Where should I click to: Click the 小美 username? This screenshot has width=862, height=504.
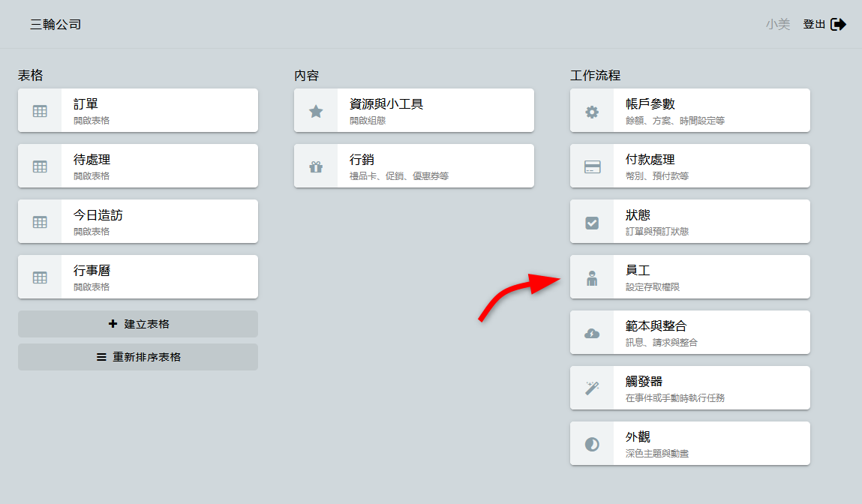coord(777,25)
